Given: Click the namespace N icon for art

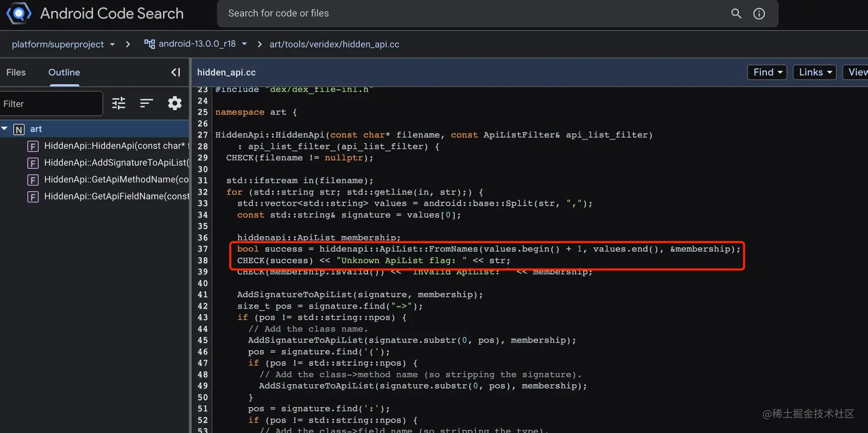Looking at the screenshot, I should pyautogui.click(x=19, y=129).
